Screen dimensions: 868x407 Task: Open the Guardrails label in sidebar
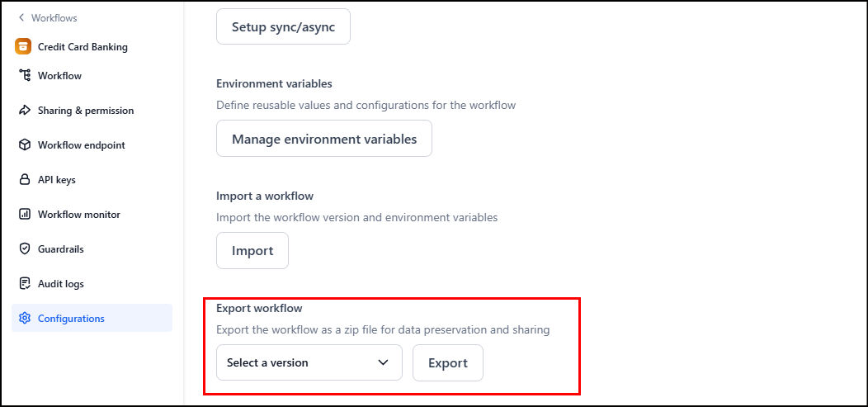[x=61, y=249]
